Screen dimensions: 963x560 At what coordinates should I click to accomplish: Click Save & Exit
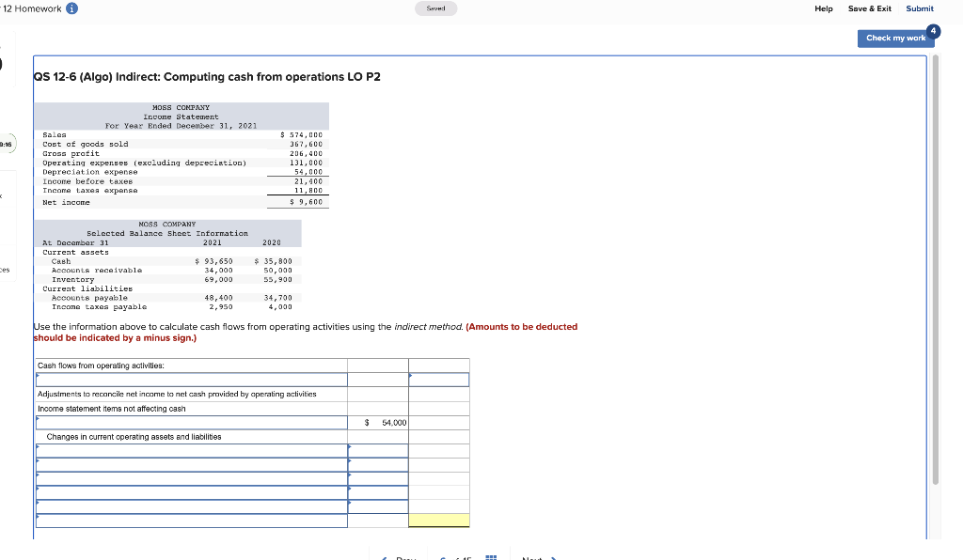(x=869, y=8)
